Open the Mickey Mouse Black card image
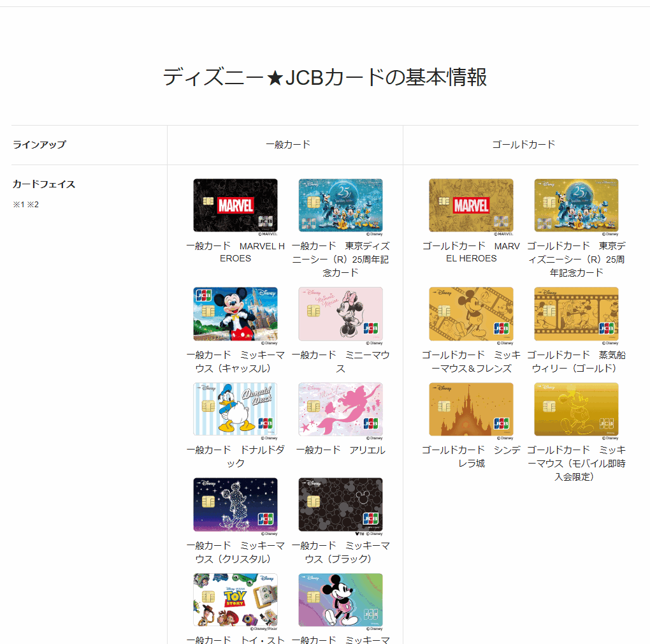The image size is (650, 644). pos(341,504)
